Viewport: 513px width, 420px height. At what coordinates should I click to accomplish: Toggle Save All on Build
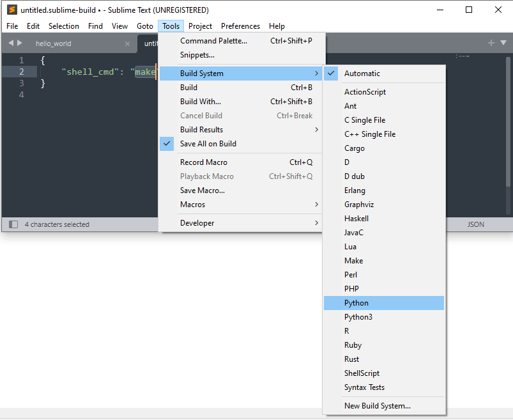click(241, 144)
